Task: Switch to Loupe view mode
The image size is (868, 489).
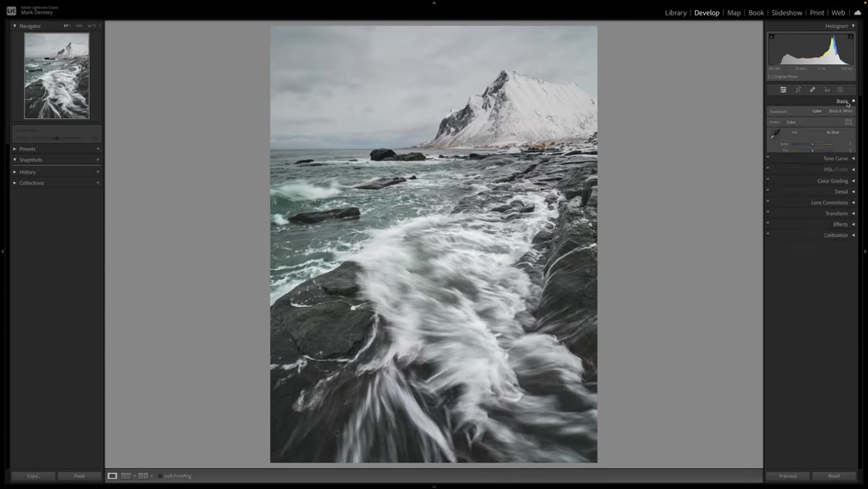Action: (112, 476)
